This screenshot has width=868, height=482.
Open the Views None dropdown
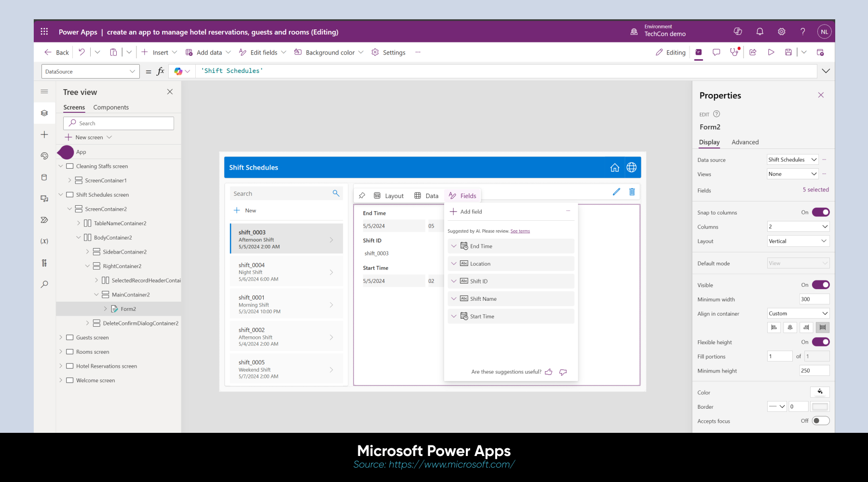[x=793, y=174]
